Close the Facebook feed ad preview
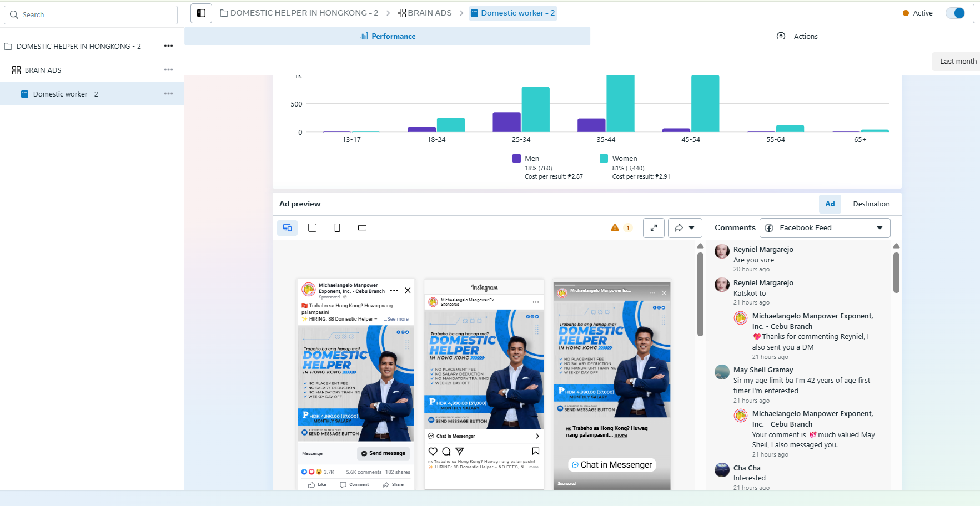This screenshot has height=506, width=980. (x=408, y=290)
